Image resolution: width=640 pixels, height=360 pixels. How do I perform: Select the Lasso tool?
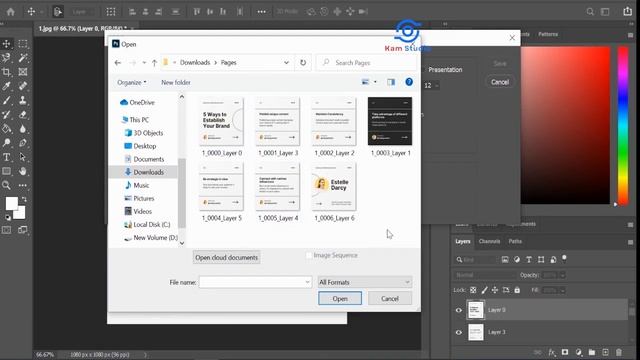(x=7, y=58)
